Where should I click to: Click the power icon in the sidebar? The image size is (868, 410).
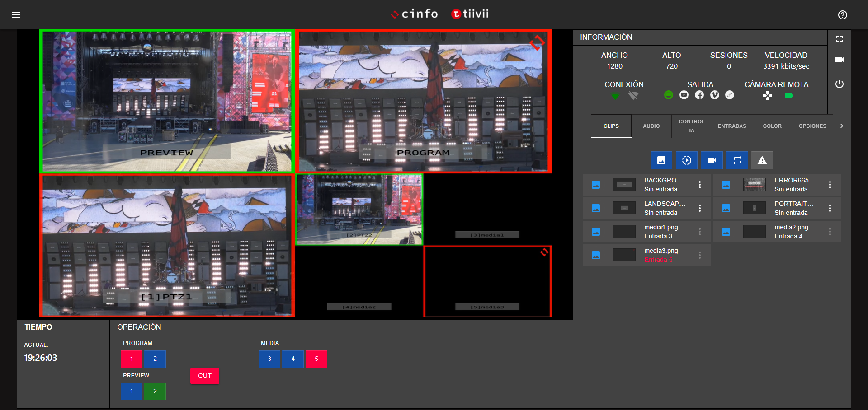click(x=839, y=84)
